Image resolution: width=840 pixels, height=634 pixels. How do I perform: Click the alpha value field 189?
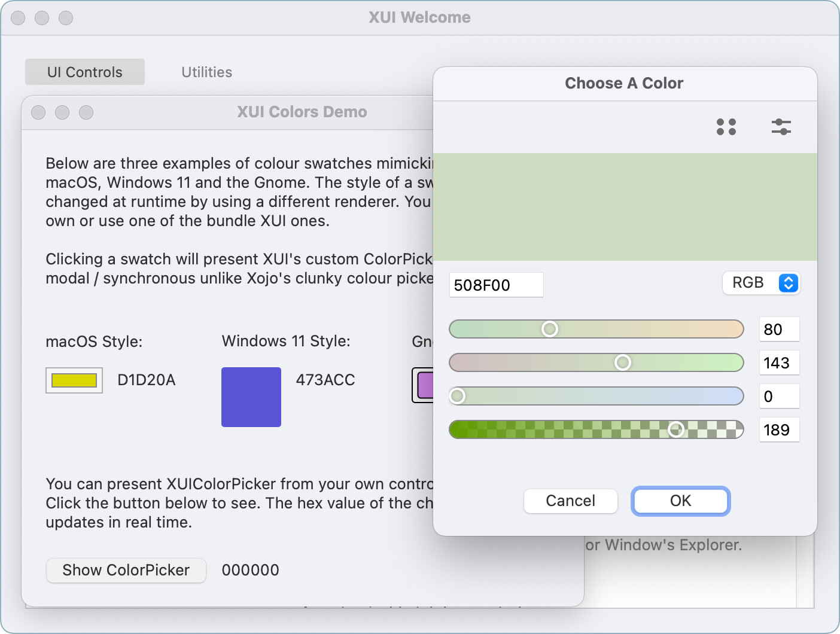coord(779,429)
